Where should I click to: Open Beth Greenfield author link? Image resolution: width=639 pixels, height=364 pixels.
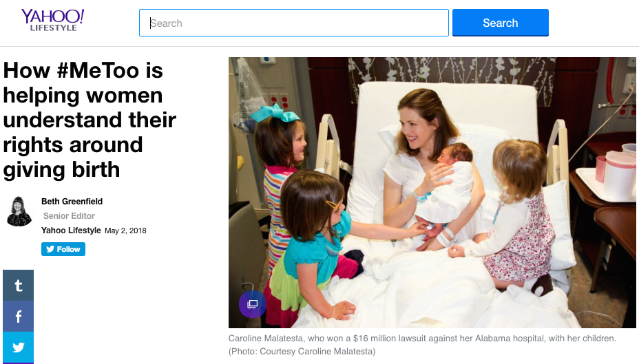click(x=72, y=202)
